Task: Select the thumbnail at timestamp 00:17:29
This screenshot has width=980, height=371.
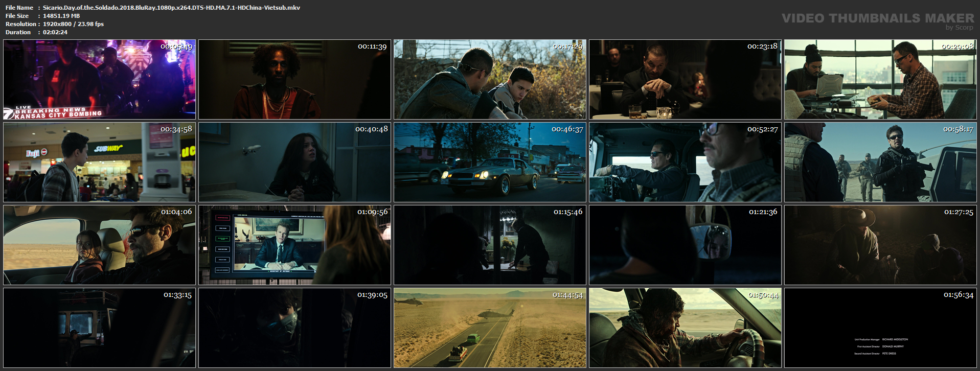Action: click(x=490, y=80)
